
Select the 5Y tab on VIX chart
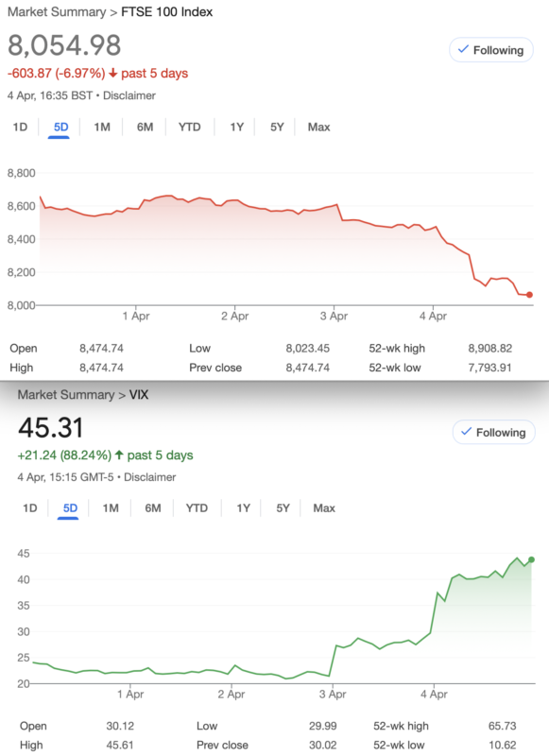pos(283,507)
